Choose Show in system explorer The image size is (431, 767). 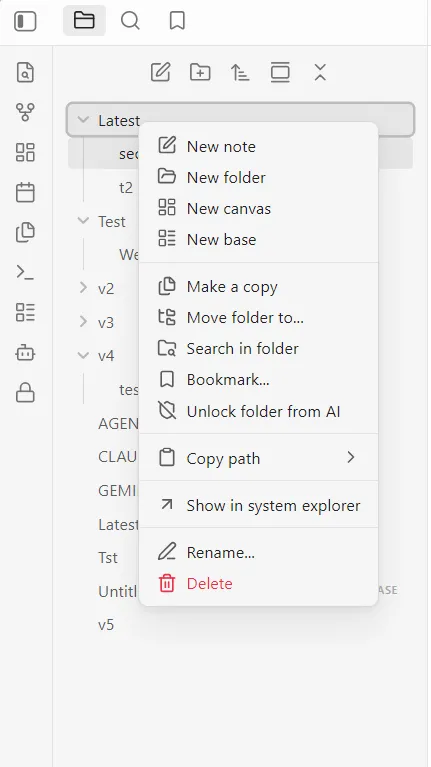258,505
